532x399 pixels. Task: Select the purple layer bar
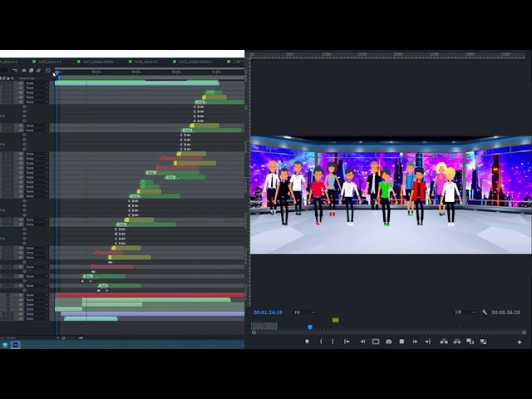pos(153,314)
